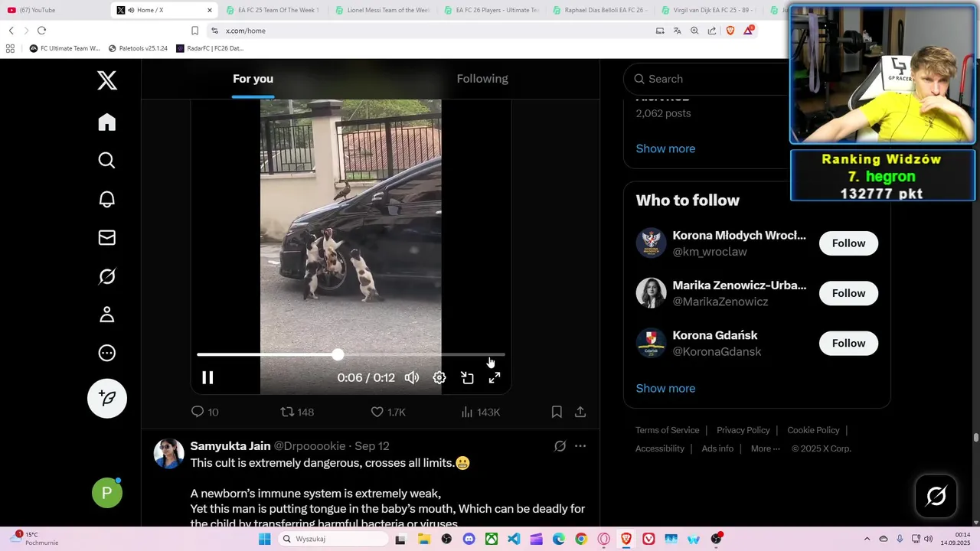
Task: Open the Paletools v25.1.24 bookmark
Action: 138,48
